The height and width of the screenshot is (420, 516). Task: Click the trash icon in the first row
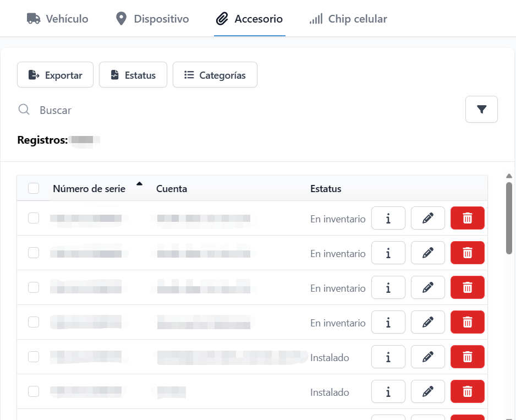[x=467, y=219]
